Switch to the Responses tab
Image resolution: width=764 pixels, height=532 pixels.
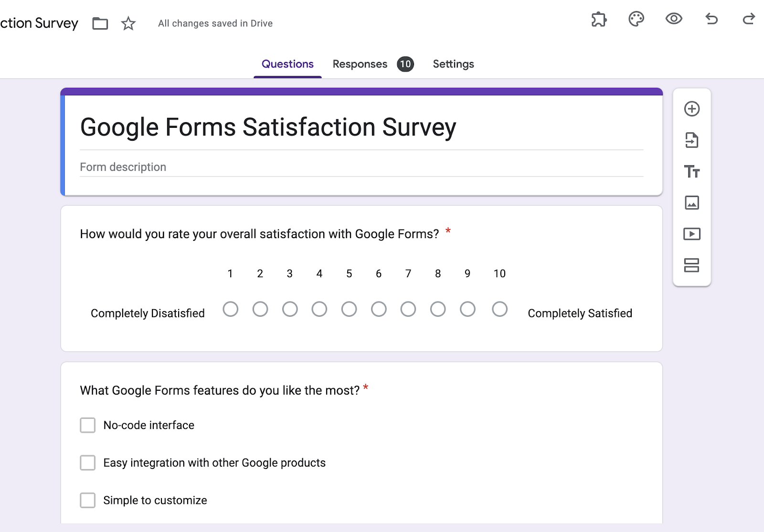[360, 64]
